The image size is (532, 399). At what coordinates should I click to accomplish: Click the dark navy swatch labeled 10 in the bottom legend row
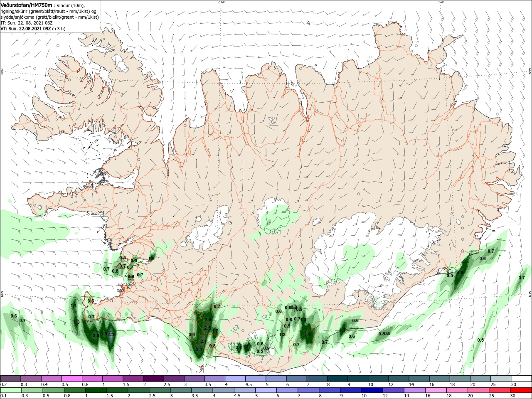click(372, 390)
